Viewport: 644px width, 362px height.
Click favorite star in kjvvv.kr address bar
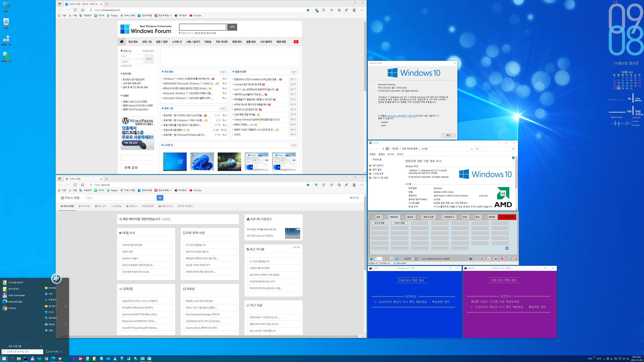pos(308,185)
